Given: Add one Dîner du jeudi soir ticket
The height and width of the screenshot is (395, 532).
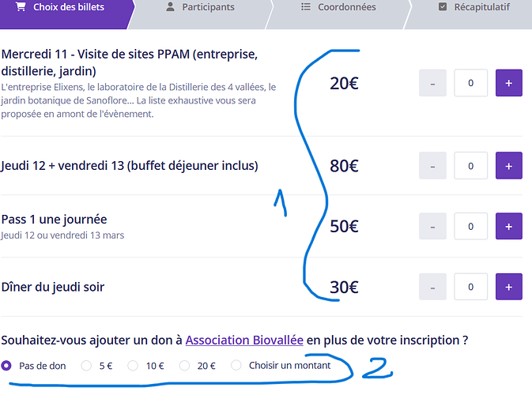Looking at the screenshot, I should [508, 287].
